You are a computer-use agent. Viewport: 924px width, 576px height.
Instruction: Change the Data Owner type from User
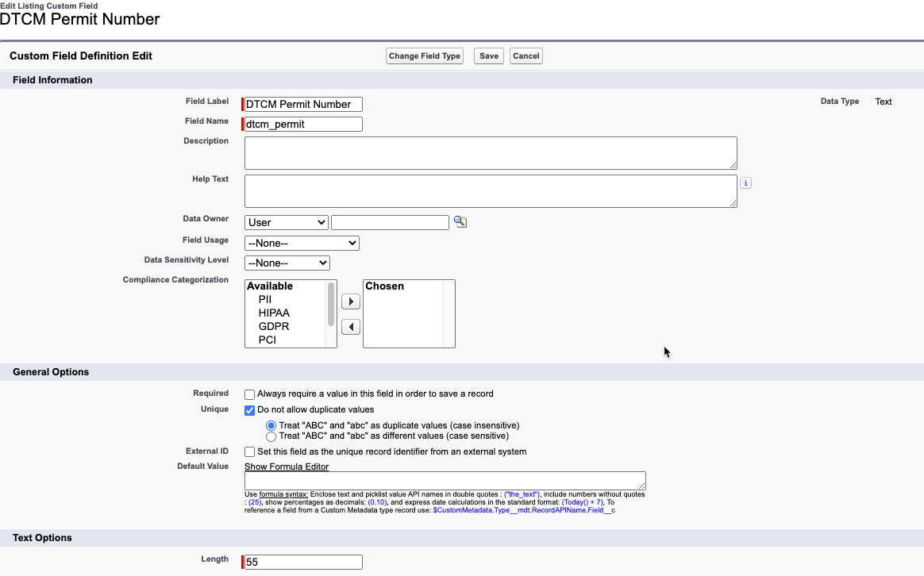pos(286,222)
